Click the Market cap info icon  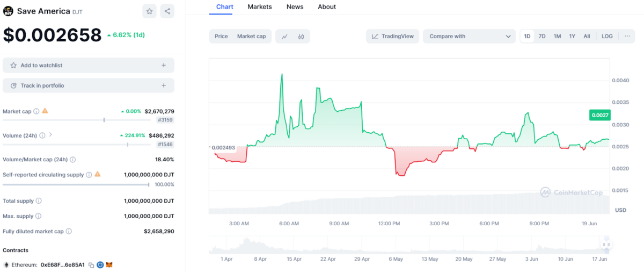tap(36, 111)
